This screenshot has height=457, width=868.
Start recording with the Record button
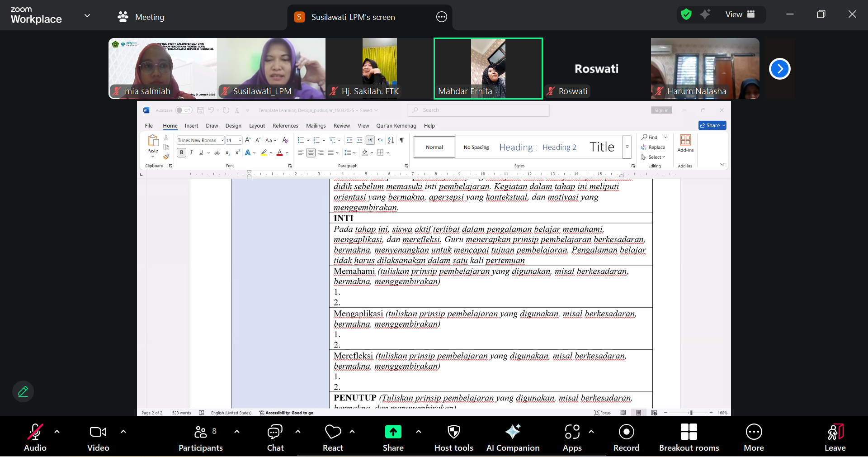(626, 437)
